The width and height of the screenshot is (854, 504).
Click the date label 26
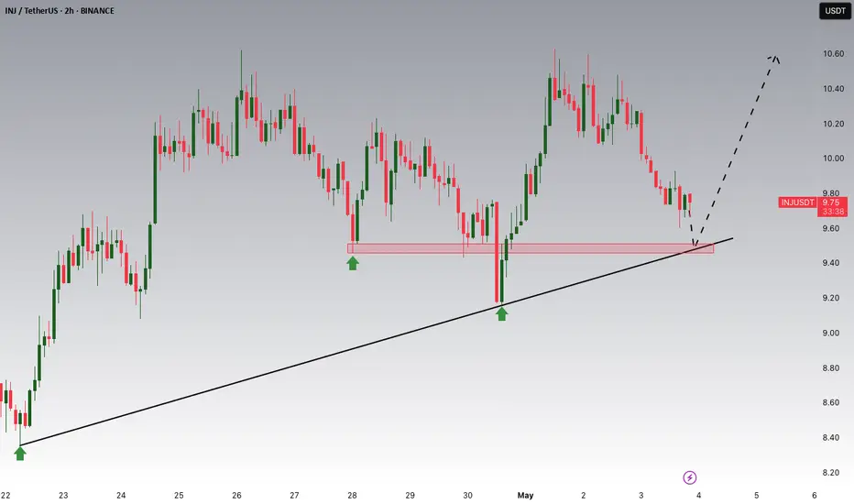[x=236, y=495]
